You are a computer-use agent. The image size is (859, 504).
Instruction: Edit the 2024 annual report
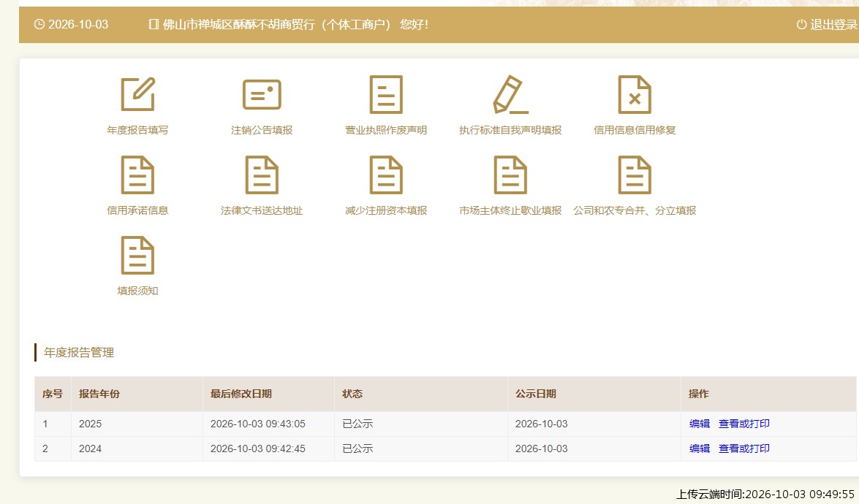tap(700, 448)
